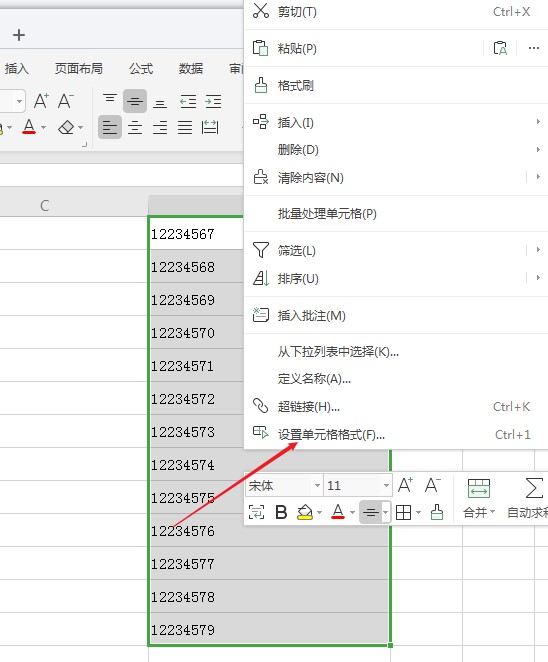
Task: Increase font size in the ribbon
Action: (x=41, y=101)
